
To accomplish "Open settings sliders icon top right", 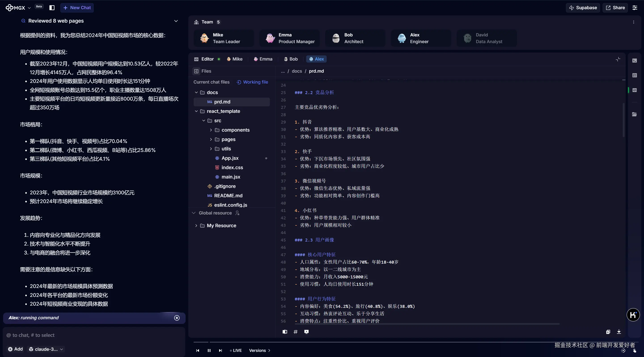I will (x=635, y=8).
